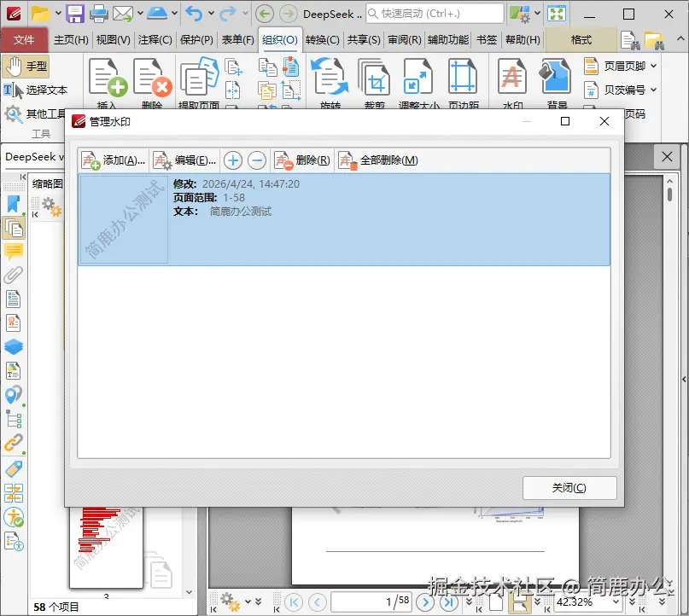Click the Save floppy disk icon
689x616 pixels.
[75, 14]
